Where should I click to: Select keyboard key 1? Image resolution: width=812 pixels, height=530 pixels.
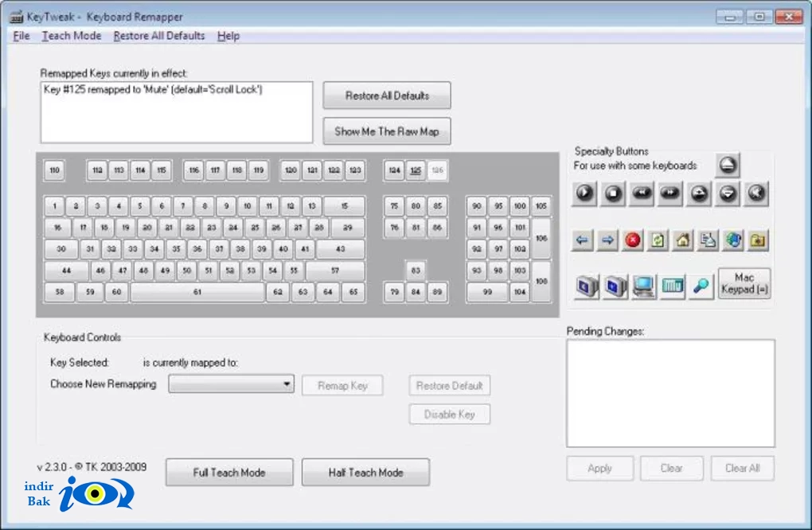pyautogui.click(x=54, y=206)
